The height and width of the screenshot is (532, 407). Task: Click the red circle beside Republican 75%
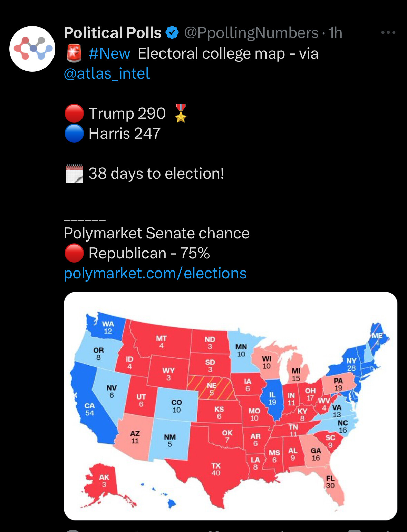point(74,253)
